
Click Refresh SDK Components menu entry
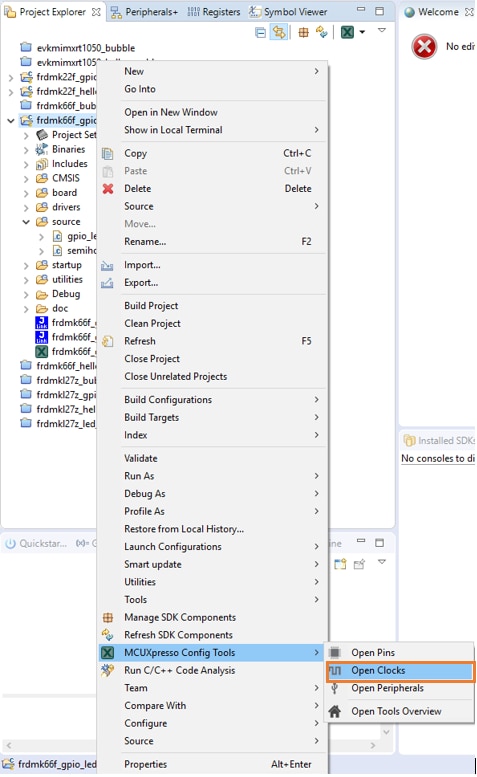pyautogui.click(x=212, y=635)
